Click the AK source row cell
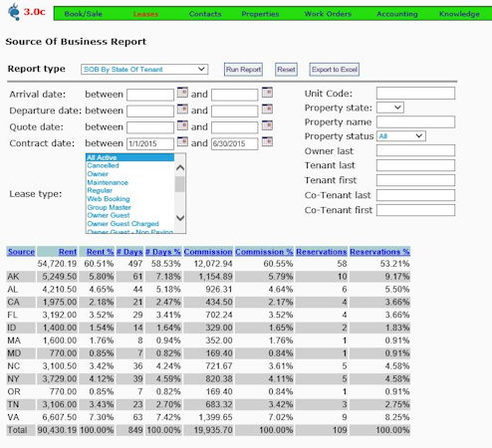The image size is (492, 448). point(21,277)
